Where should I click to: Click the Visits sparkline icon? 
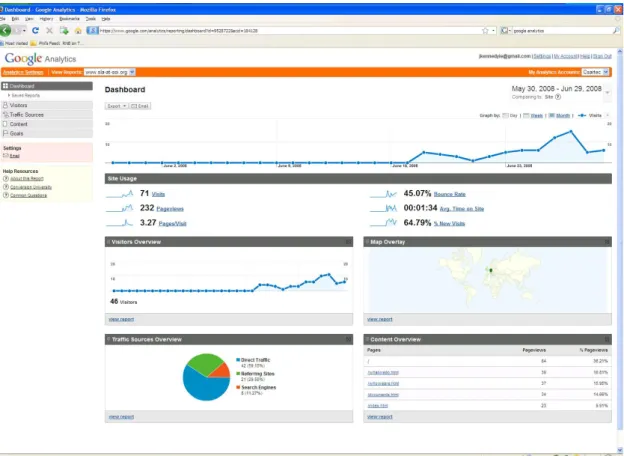[x=120, y=194]
